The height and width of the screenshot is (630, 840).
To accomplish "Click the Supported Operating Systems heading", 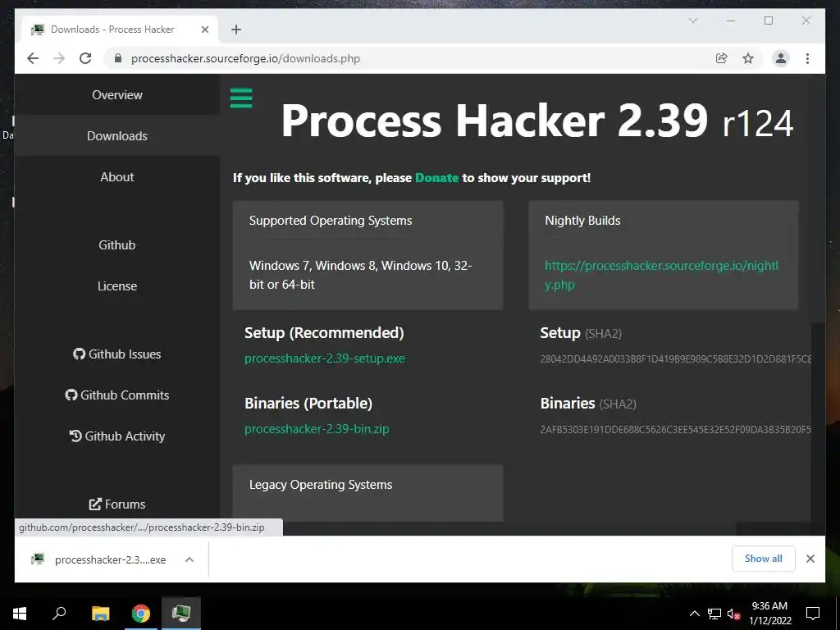I will pyautogui.click(x=331, y=221).
